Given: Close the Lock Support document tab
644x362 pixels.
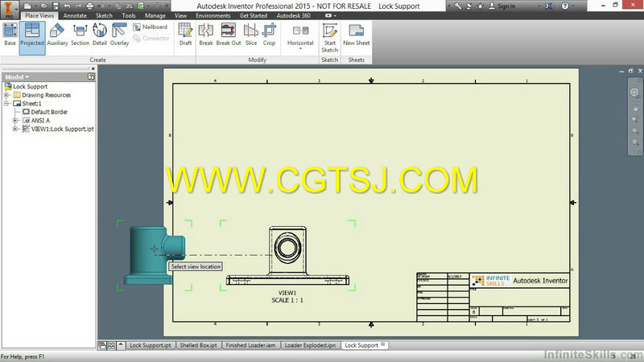Looking at the screenshot, I should 383,345.
